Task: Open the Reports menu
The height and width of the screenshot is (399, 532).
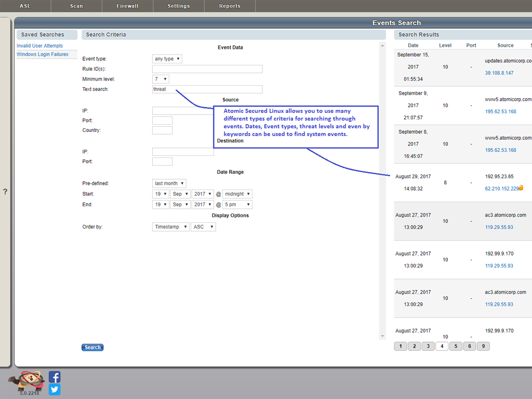Action: [230, 6]
